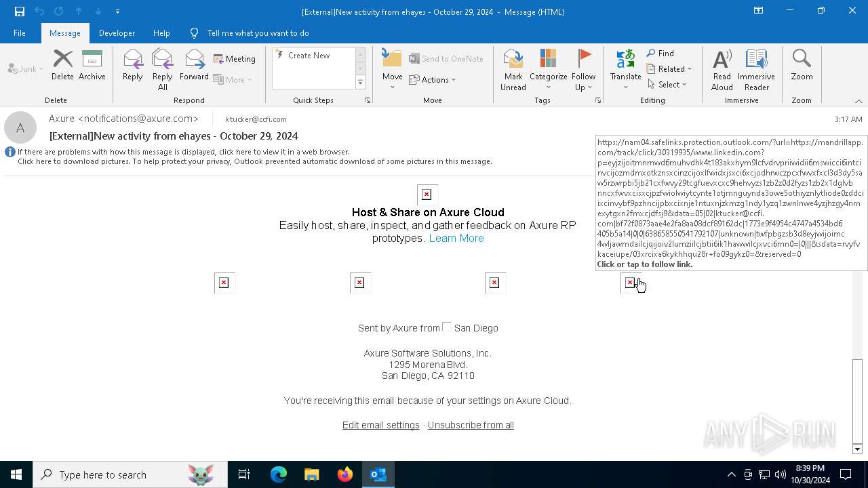Open the Follow Up flag menu
The height and width of the screenshot is (488, 868).
click(583, 69)
